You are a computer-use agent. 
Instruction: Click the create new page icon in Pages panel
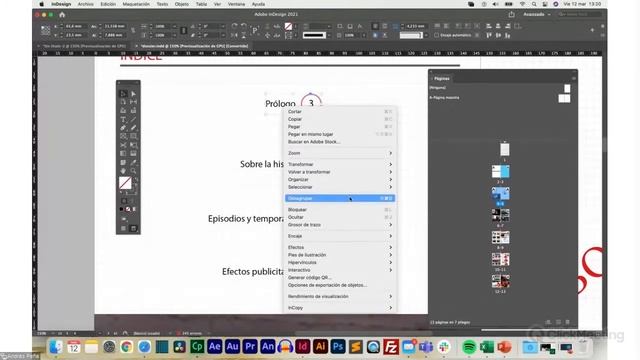coord(558,322)
